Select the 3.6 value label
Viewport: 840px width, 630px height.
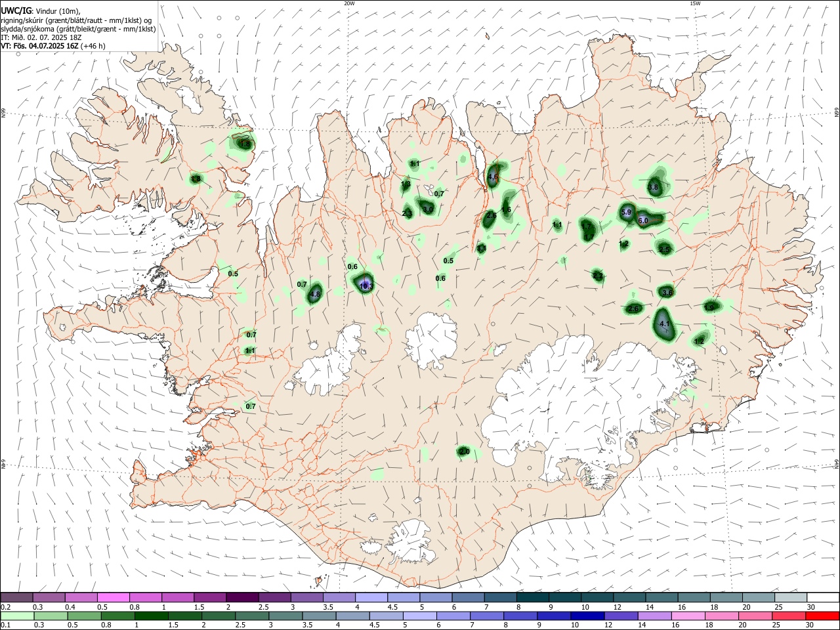click(667, 293)
